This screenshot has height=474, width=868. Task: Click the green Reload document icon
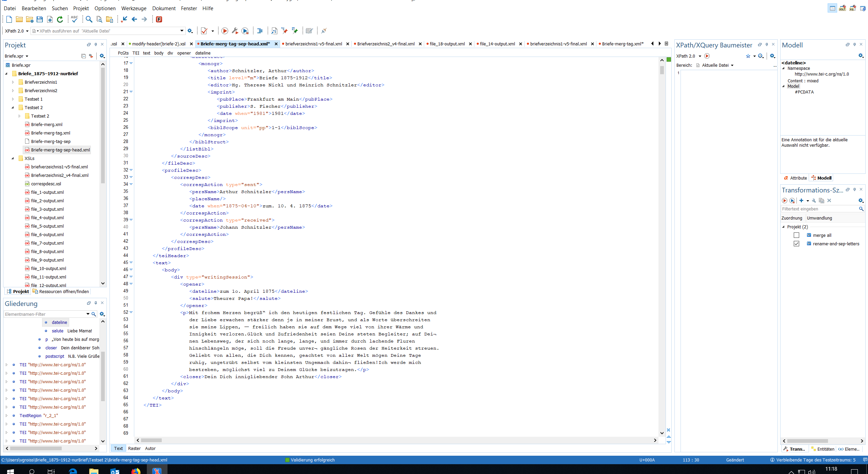coord(60,19)
